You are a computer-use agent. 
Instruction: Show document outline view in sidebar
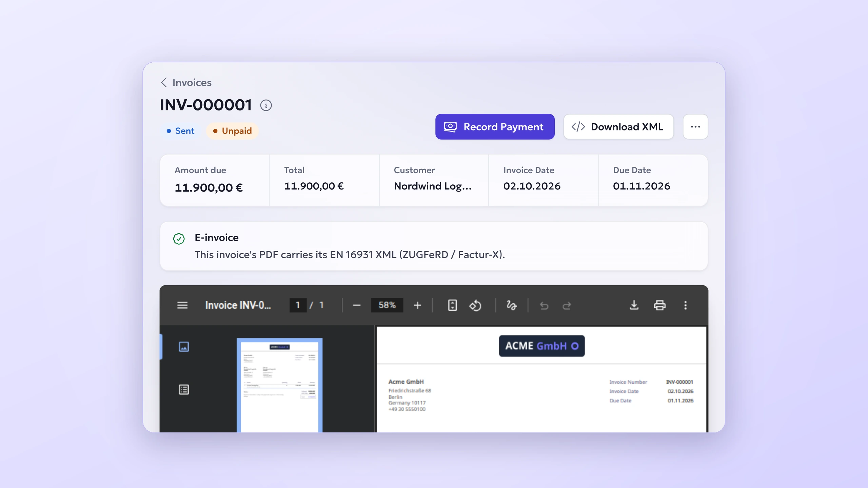tap(183, 390)
